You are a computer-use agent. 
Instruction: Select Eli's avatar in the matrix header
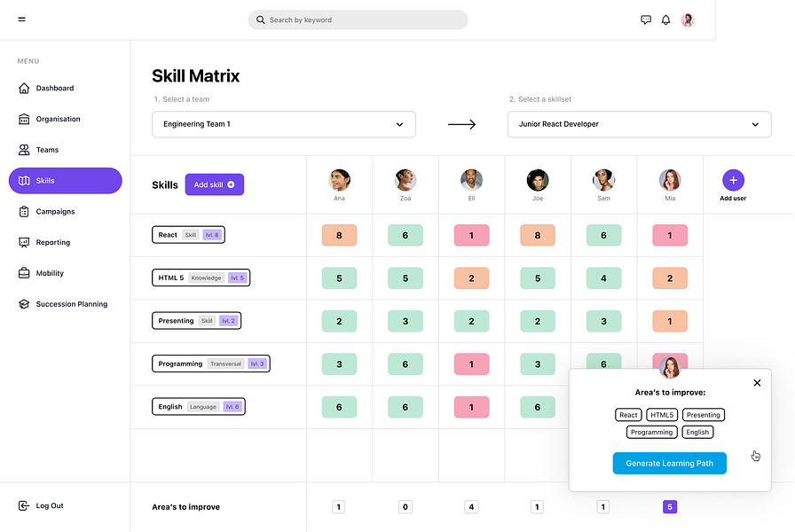471,180
